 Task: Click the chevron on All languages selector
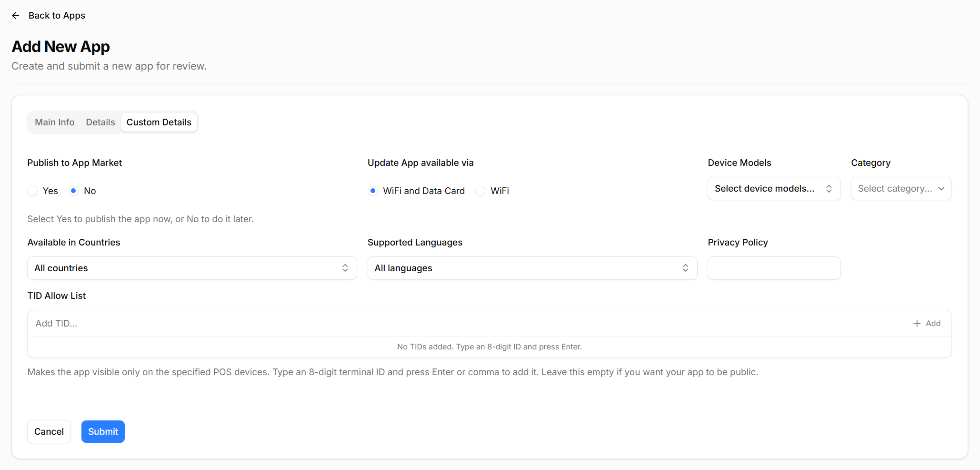click(686, 268)
